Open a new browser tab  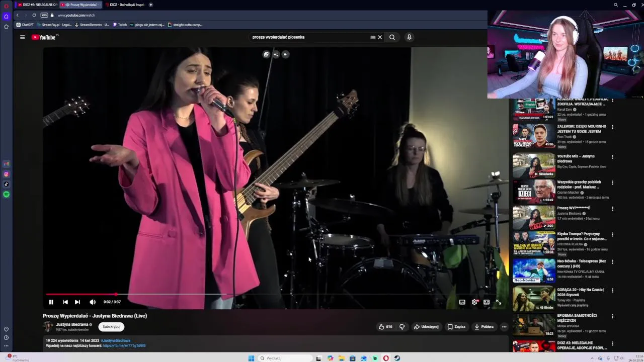point(150,5)
